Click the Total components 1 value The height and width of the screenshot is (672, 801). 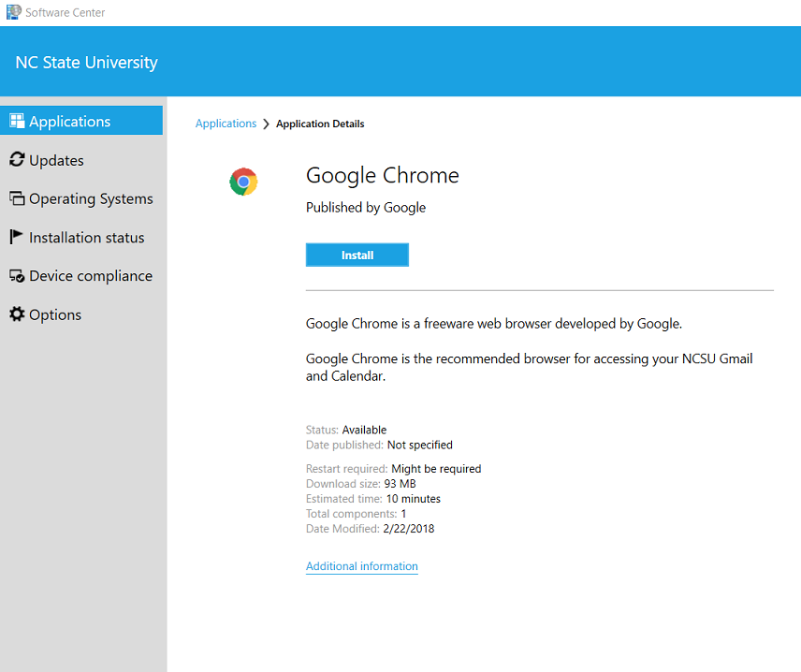403,514
